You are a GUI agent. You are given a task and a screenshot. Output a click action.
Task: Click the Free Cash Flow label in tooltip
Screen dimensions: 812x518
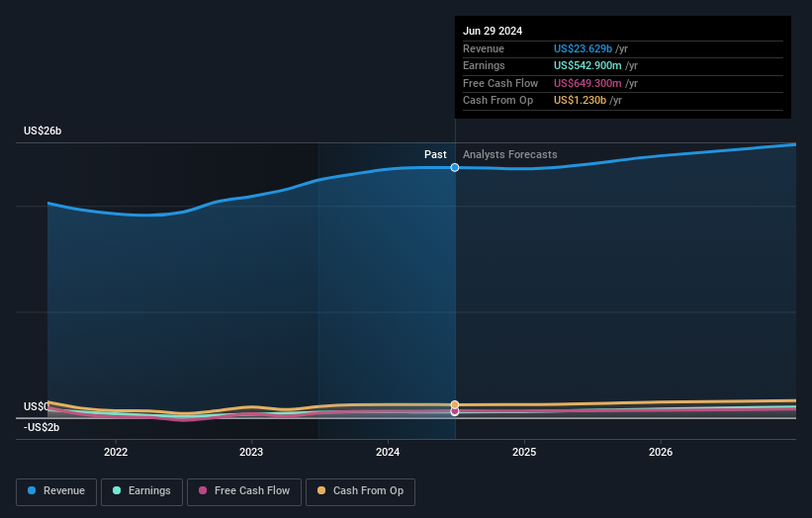point(500,83)
